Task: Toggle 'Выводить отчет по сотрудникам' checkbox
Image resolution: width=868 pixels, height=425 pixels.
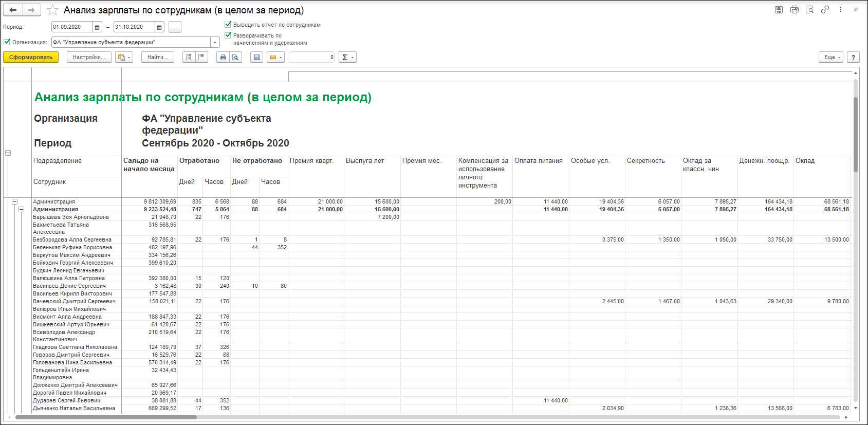Action: 228,24
